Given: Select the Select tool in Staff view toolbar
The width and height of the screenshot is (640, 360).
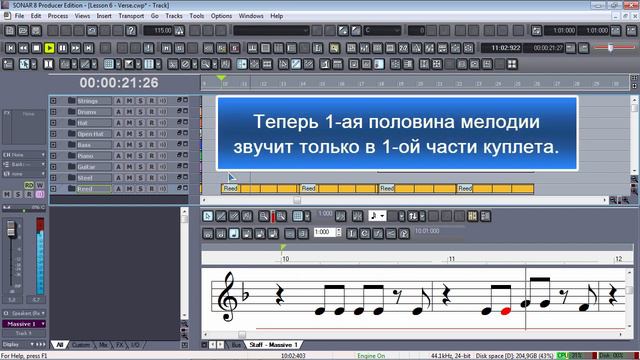Looking at the screenshot, I should (x=208, y=216).
